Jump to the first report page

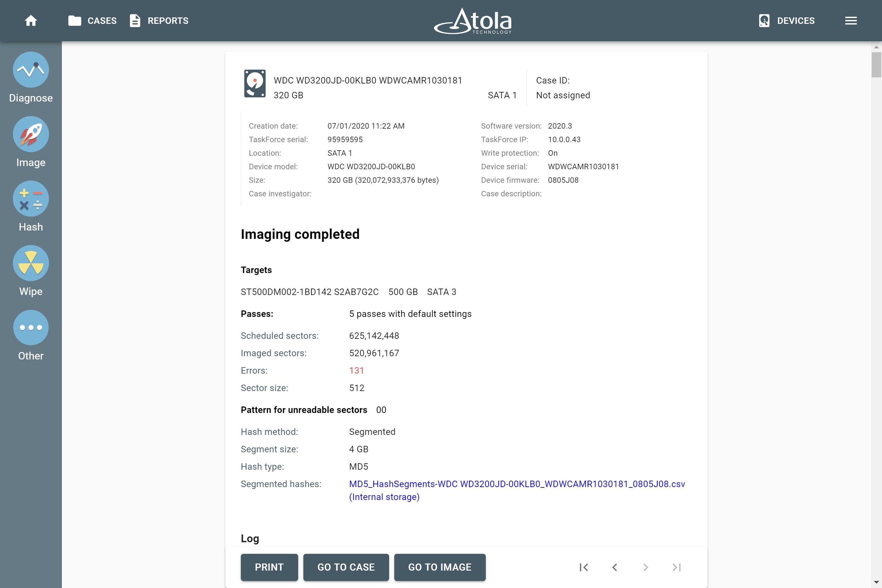pos(583,567)
